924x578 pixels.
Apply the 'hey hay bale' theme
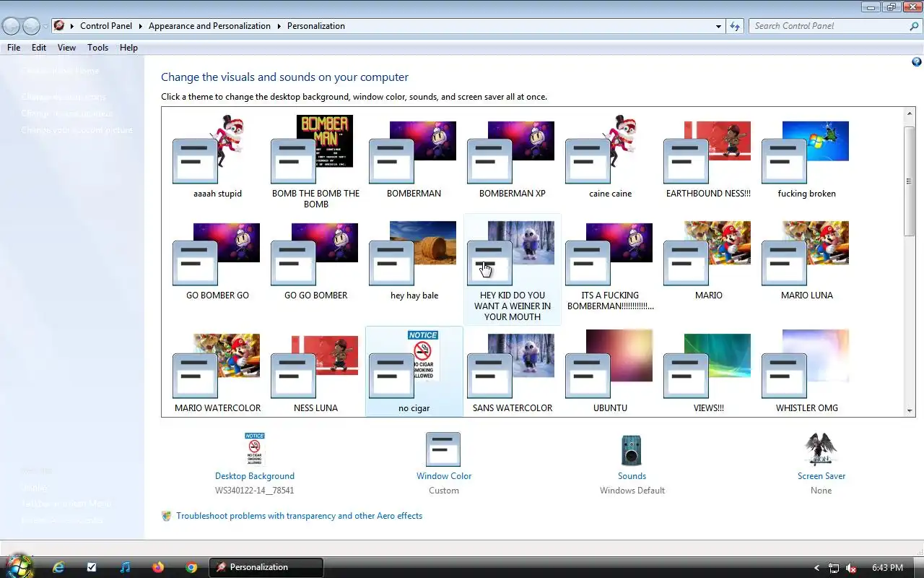point(414,260)
